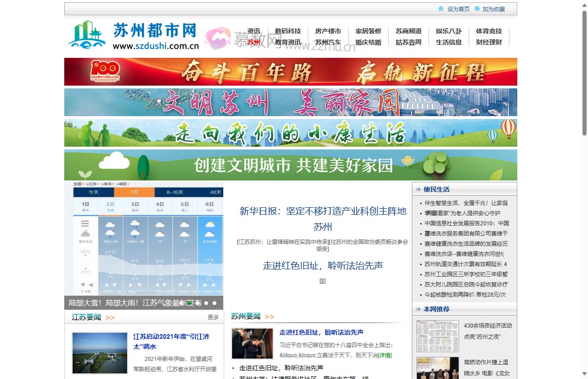Go to the 房产楼市 navigation section

328,31
